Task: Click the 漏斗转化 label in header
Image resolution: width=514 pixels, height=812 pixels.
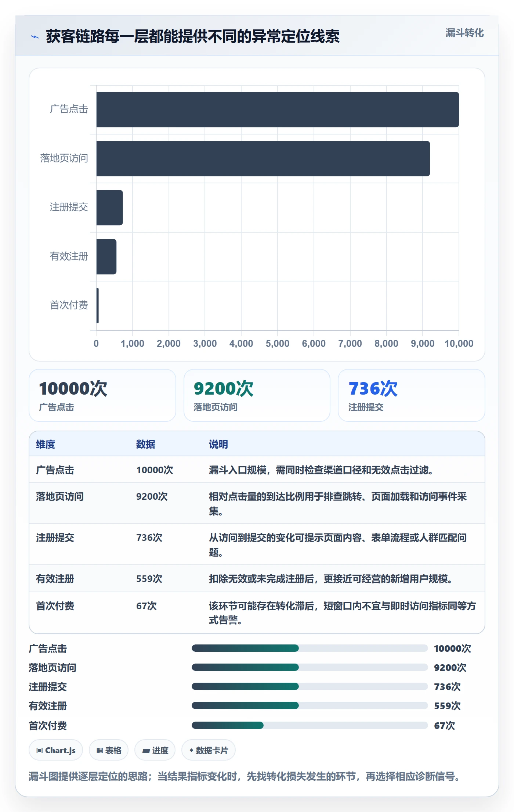Action: pyautogui.click(x=464, y=33)
